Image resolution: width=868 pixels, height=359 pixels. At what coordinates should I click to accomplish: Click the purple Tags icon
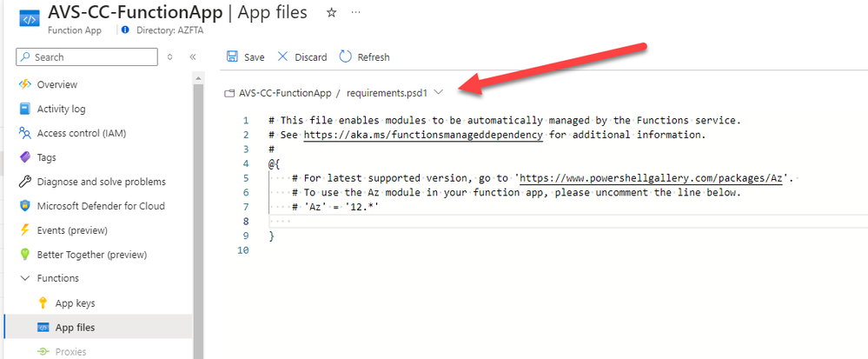point(25,157)
